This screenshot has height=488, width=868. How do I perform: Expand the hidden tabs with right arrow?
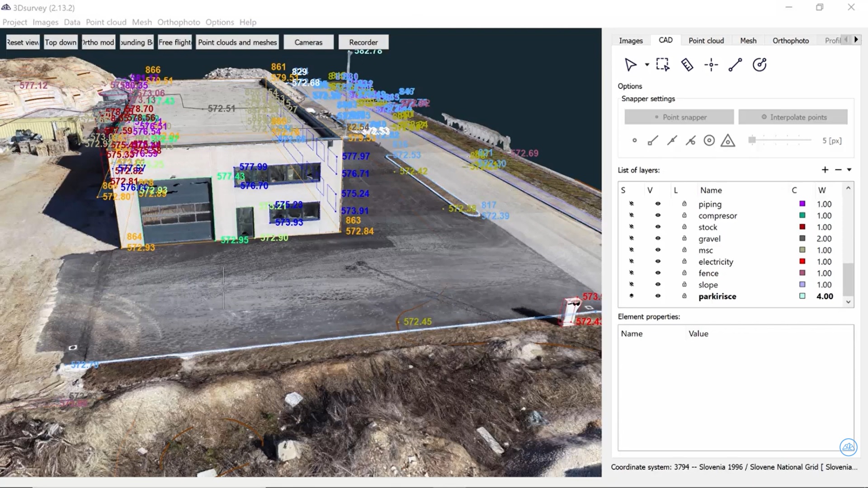(857, 40)
